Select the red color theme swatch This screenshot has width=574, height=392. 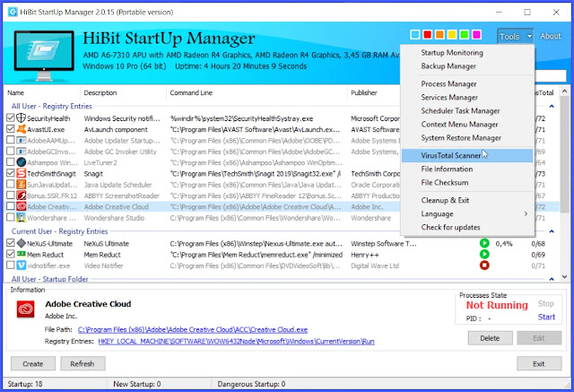[427, 34]
